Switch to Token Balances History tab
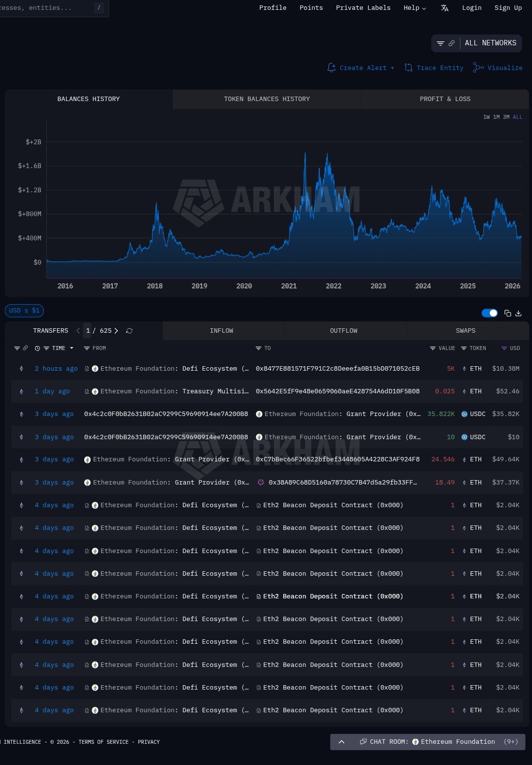 tap(266, 99)
